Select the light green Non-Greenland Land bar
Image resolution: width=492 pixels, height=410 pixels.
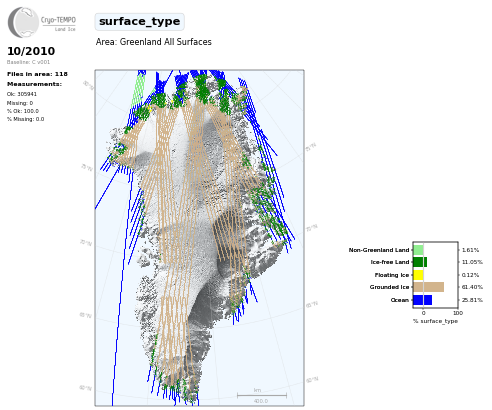coord(418,250)
